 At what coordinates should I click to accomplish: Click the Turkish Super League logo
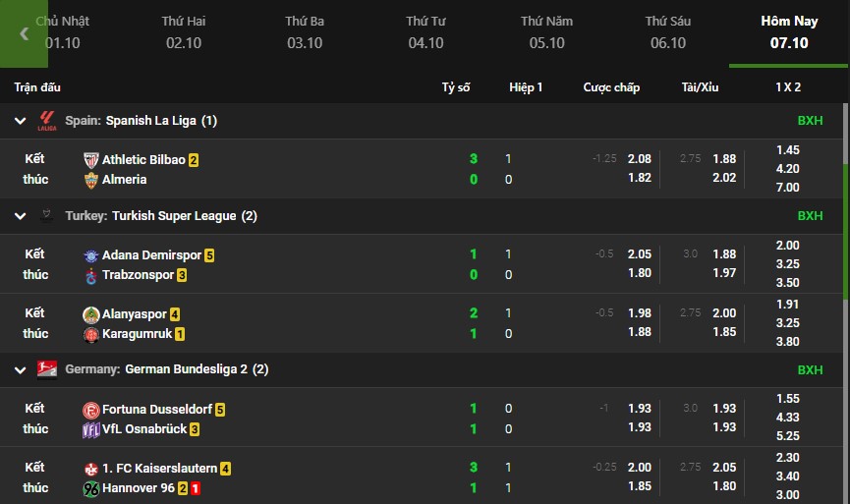coord(47,216)
